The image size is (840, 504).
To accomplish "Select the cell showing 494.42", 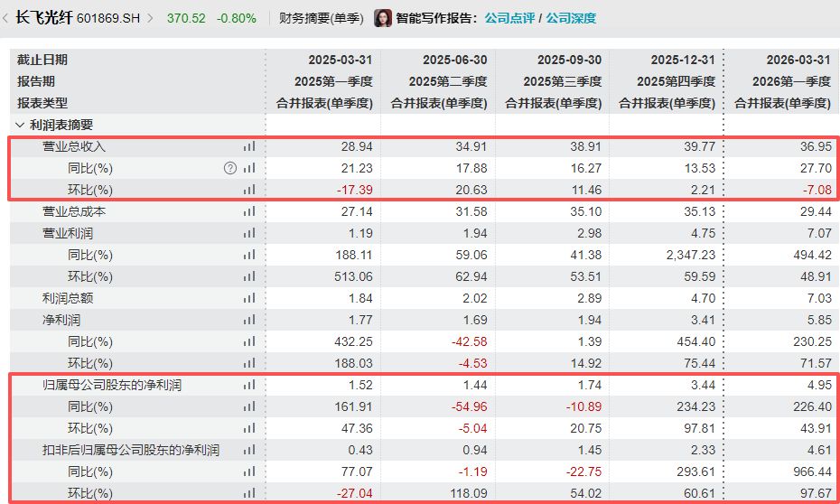I will tap(814, 255).
